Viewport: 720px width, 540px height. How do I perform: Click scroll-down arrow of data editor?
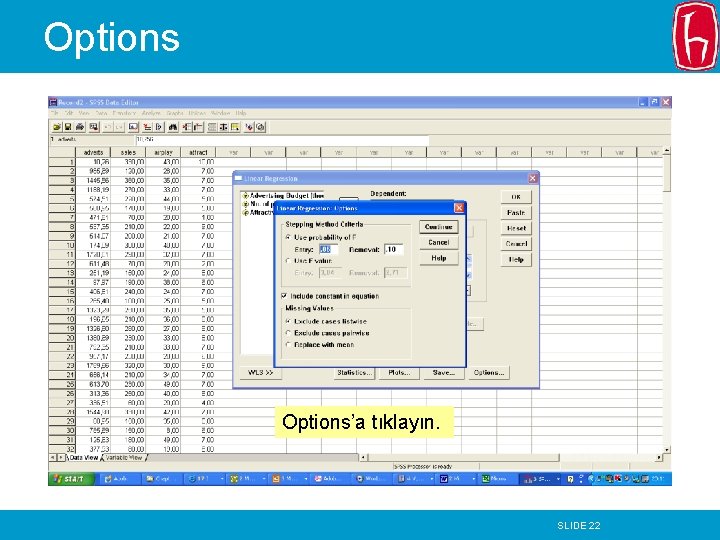pyautogui.click(x=667, y=450)
